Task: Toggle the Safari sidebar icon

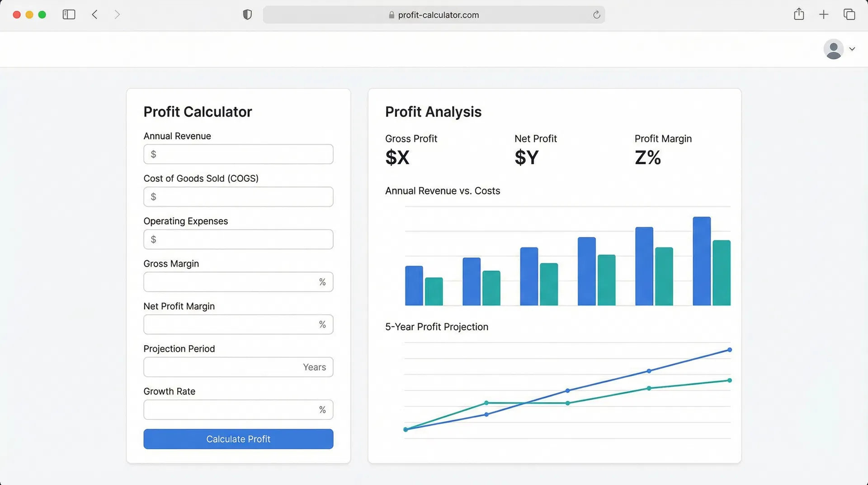Action: point(69,14)
